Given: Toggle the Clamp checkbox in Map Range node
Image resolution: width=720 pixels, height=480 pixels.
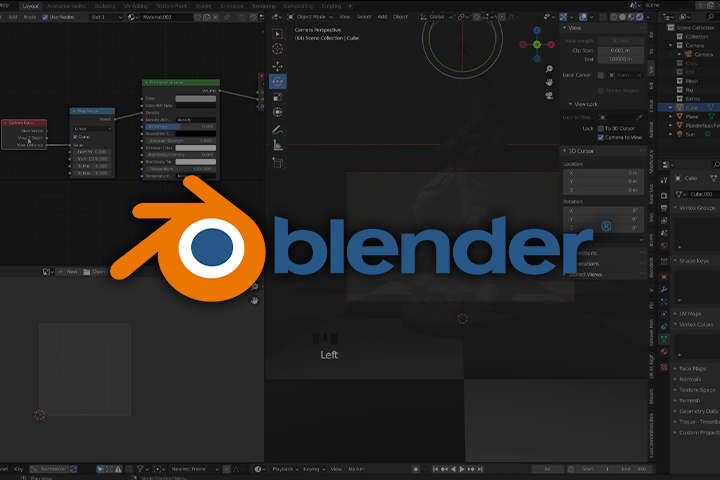Looking at the screenshot, I should pos(75,137).
